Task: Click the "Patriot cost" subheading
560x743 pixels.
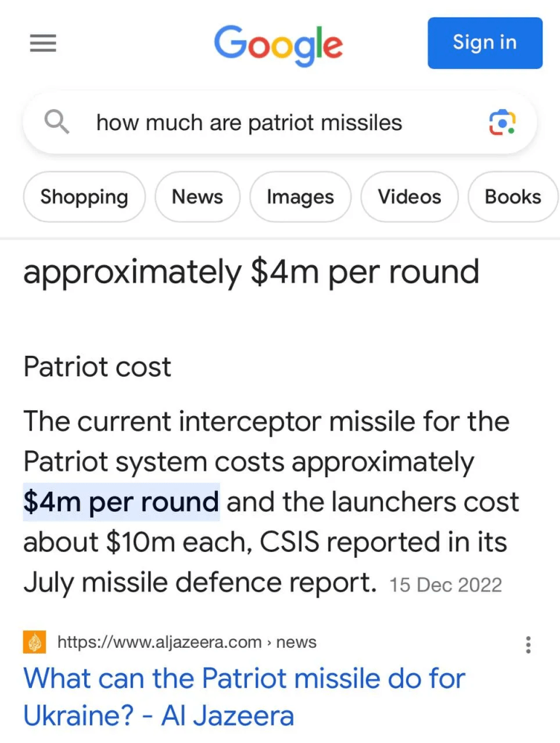Action: (x=97, y=367)
